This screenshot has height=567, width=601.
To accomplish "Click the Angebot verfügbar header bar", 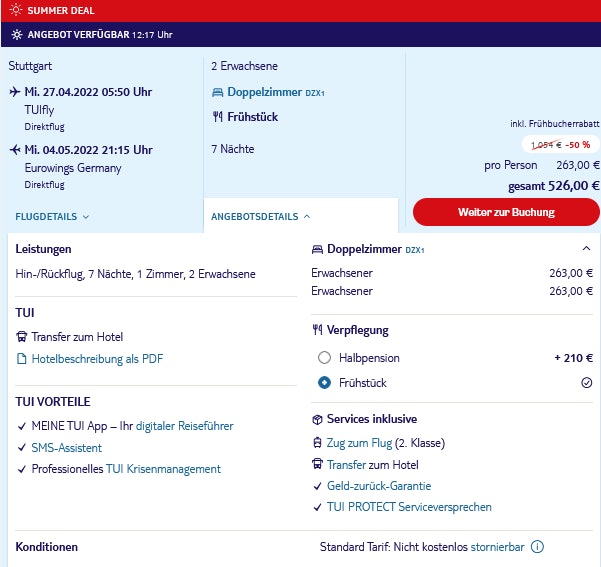I will pos(300,35).
